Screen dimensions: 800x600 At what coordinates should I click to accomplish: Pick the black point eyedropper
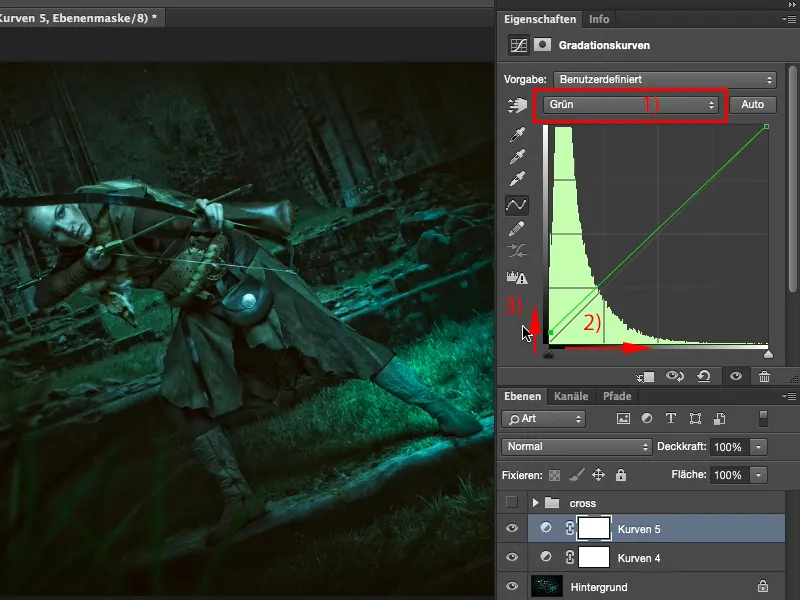tap(517, 134)
